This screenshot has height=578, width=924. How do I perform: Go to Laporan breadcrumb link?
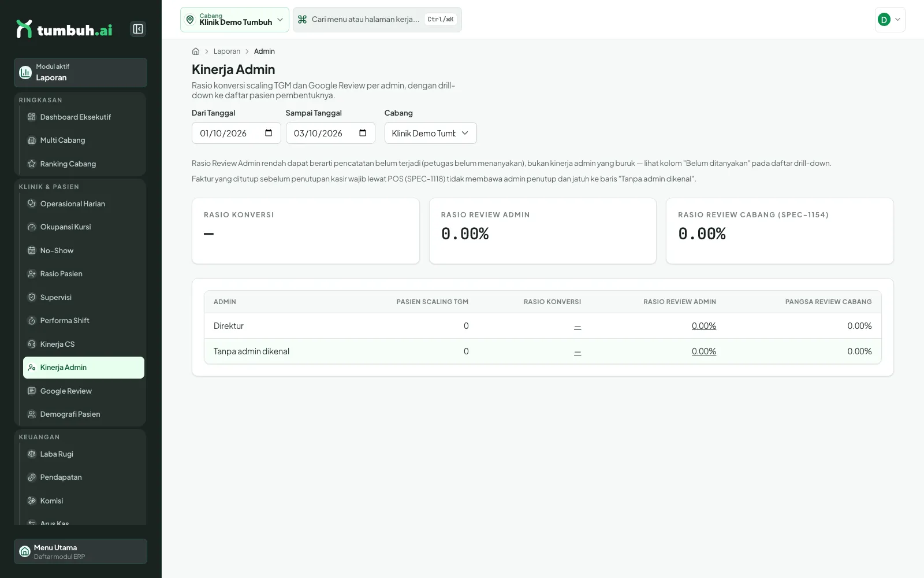click(227, 51)
